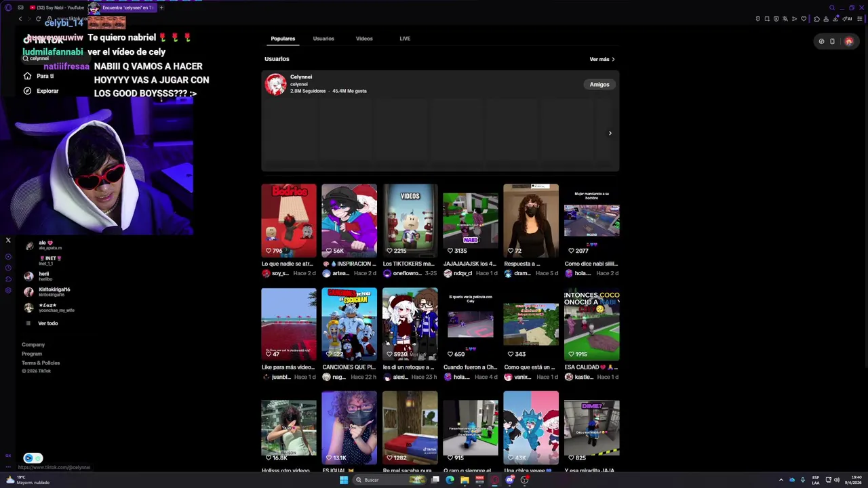Click the Windows Start button
This screenshot has height=488, width=868.
(344, 480)
